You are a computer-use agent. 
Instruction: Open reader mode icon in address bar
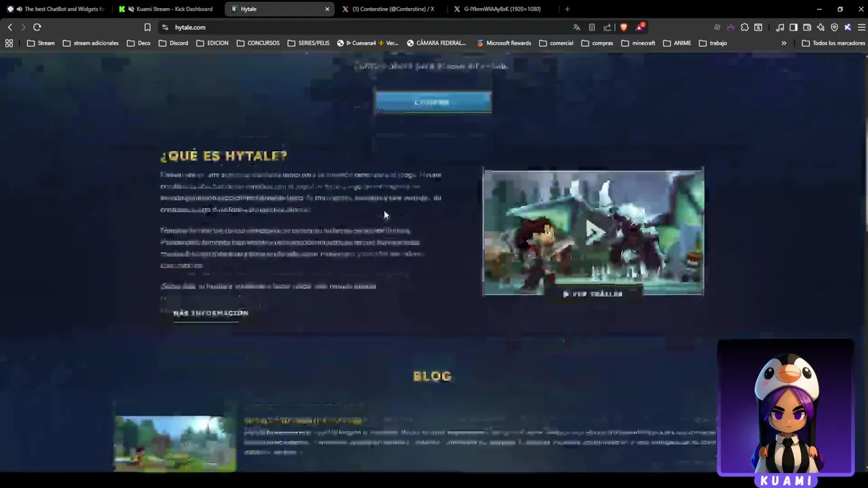592,27
